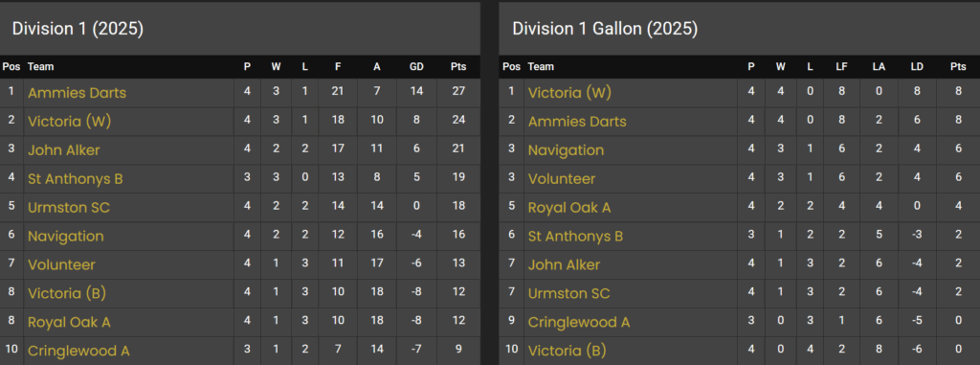Viewport: 980px width, 365px height.
Task: Click Volunteer in Division 1 Gallon table
Action: (561, 179)
